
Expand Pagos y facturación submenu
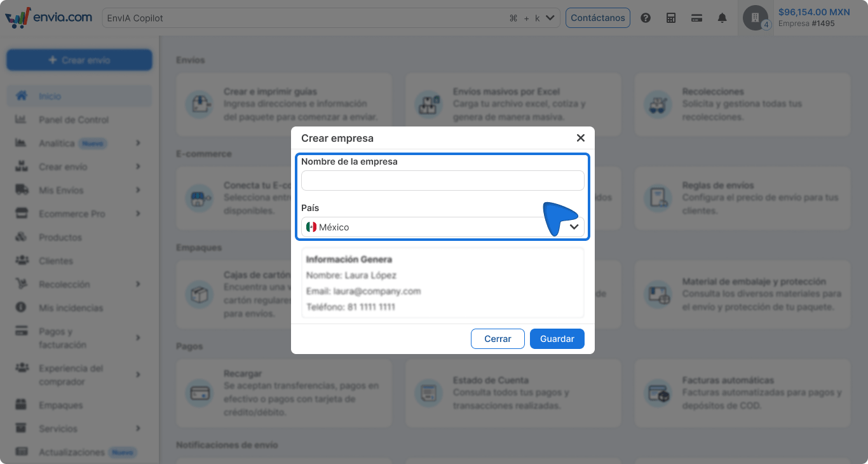[x=138, y=338]
